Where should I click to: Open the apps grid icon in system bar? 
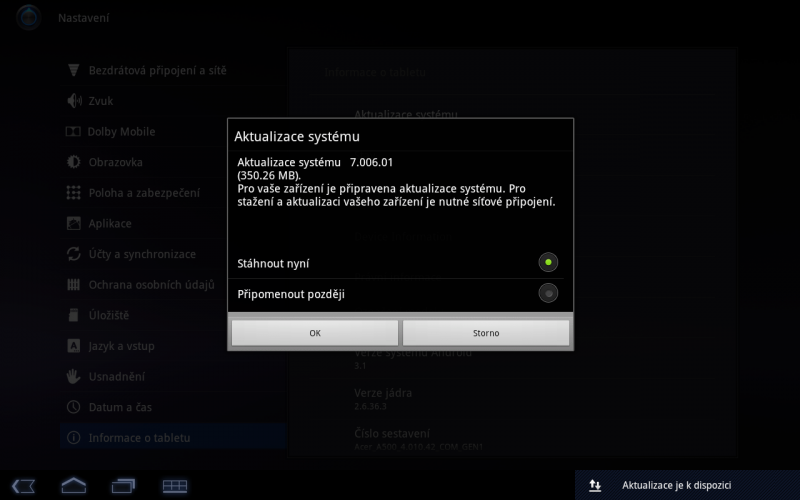coord(175,486)
